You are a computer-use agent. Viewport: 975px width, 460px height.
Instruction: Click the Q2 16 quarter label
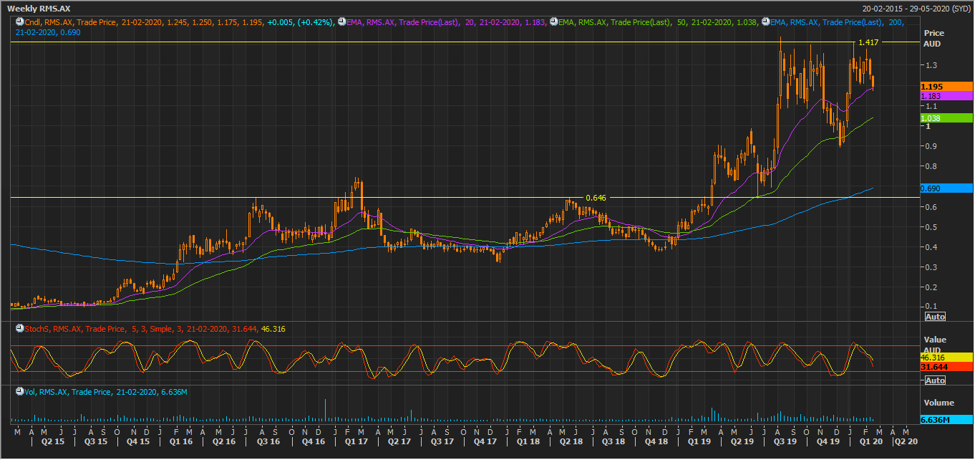pos(224,441)
